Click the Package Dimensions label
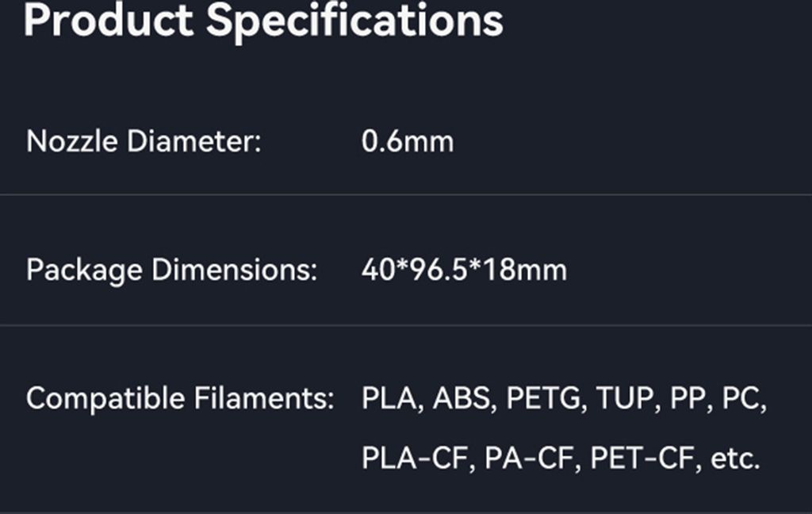This screenshot has height=514, width=812. click(171, 270)
